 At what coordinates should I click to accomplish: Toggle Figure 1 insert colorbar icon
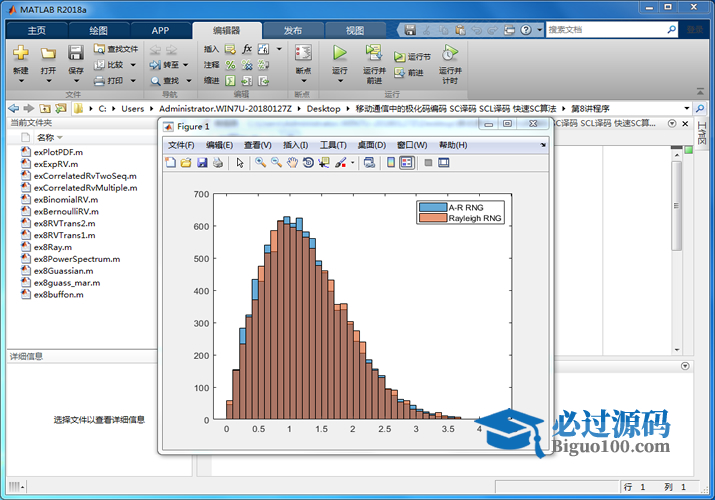click(x=391, y=162)
